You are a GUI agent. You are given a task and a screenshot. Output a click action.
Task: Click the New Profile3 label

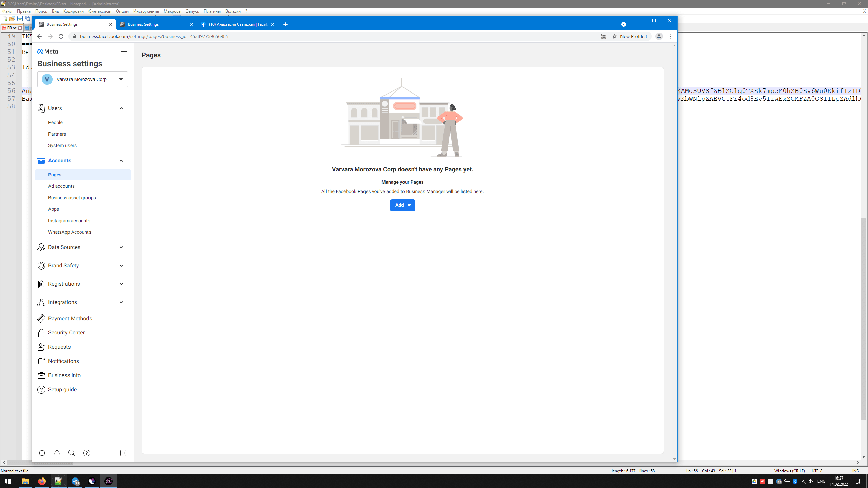coord(633,36)
